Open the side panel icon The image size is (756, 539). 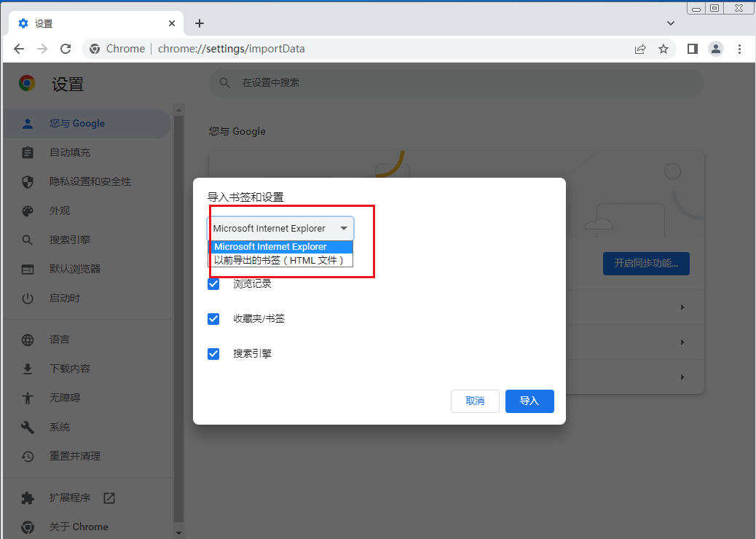click(x=693, y=49)
